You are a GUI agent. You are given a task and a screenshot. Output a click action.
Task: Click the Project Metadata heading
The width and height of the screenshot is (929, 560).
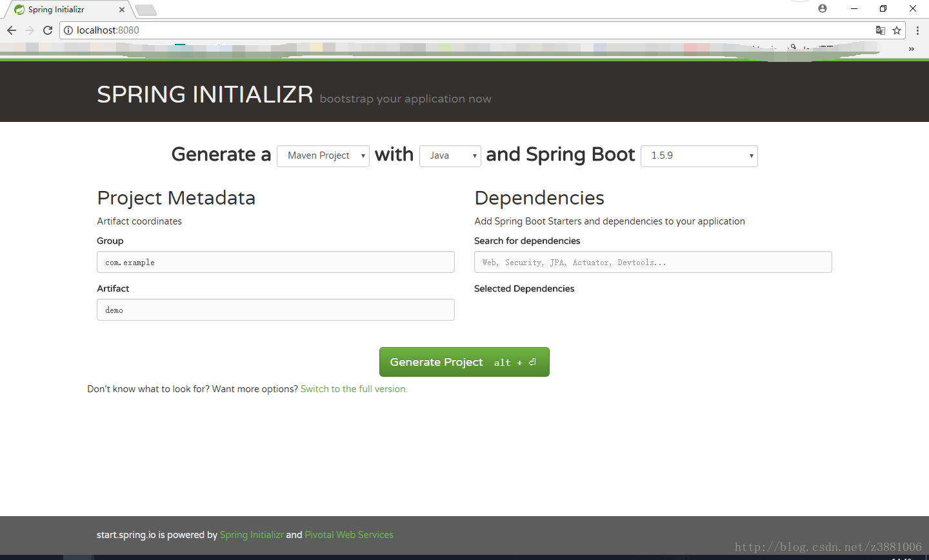click(176, 198)
